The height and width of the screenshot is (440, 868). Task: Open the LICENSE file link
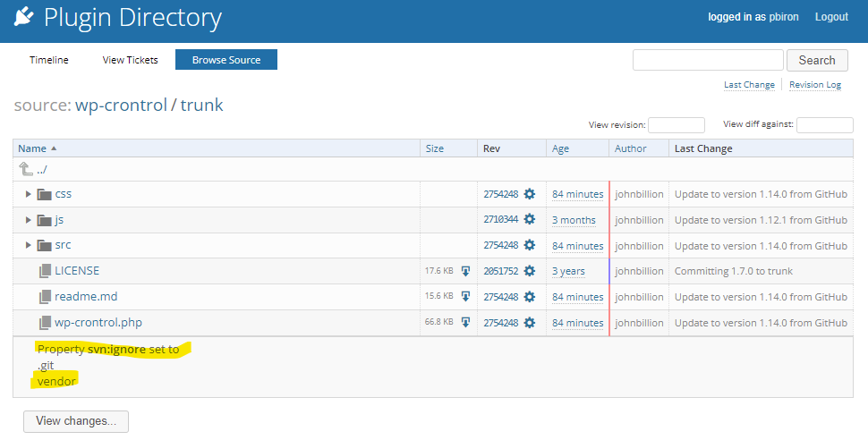pos(77,271)
